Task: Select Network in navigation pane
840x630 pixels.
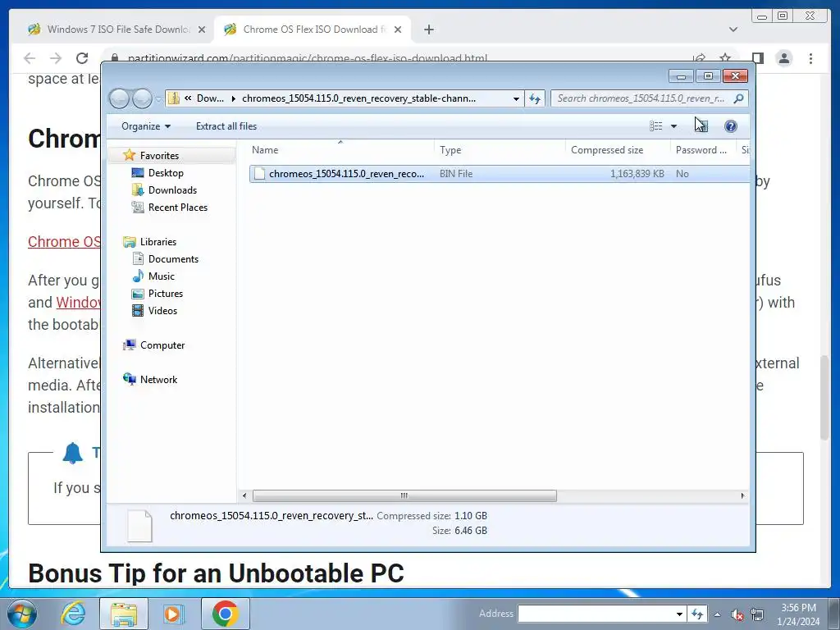Action: click(158, 379)
